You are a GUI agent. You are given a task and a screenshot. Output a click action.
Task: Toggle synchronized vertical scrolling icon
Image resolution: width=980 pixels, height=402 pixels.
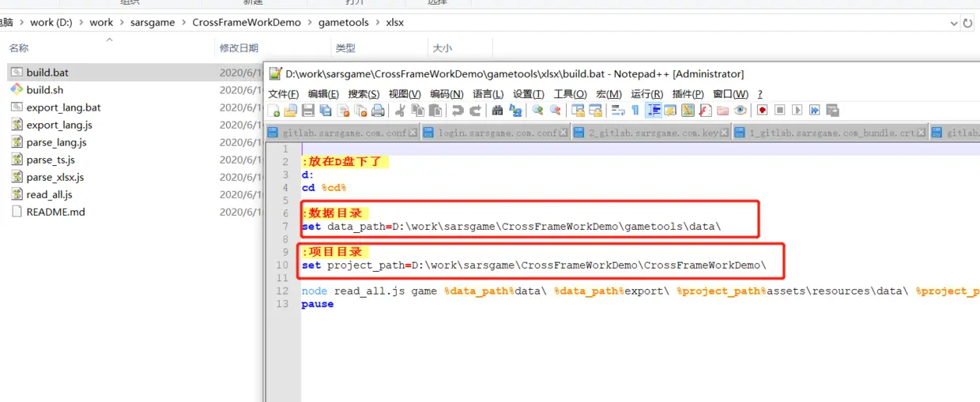[x=578, y=111]
